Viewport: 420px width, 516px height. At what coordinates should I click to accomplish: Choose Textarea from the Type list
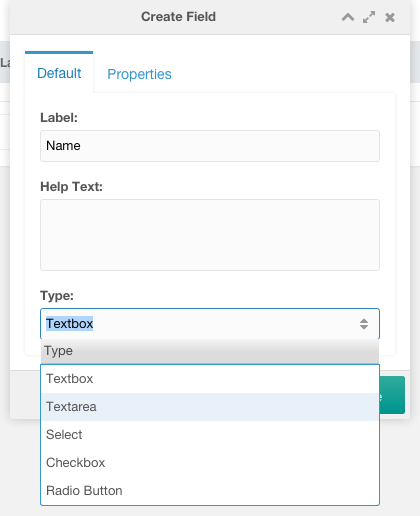[210, 407]
